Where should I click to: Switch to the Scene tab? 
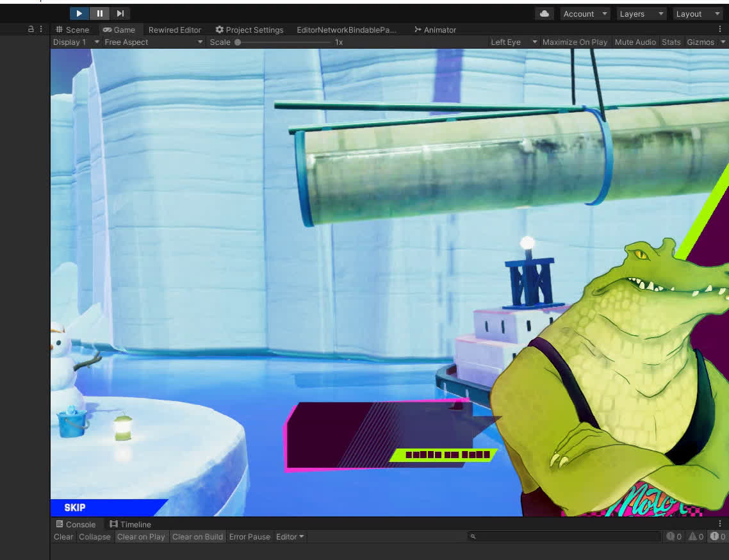(72, 30)
